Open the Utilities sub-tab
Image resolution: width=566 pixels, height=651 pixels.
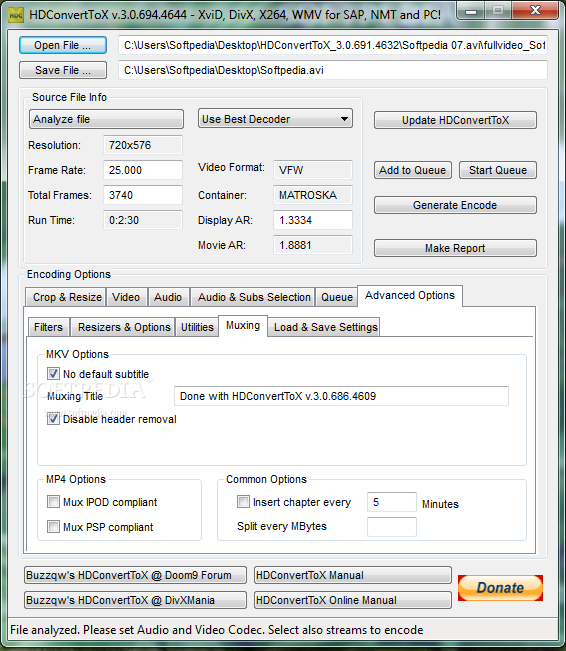coord(197,327)
